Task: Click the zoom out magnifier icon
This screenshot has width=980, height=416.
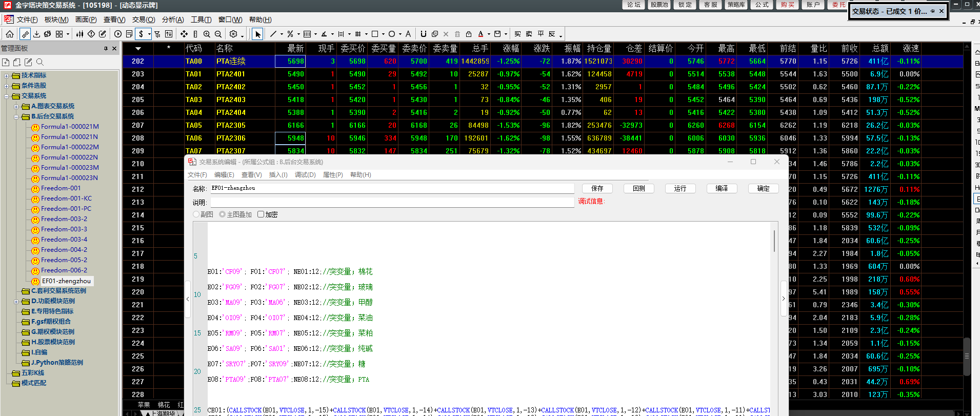Action: point(218,34)
